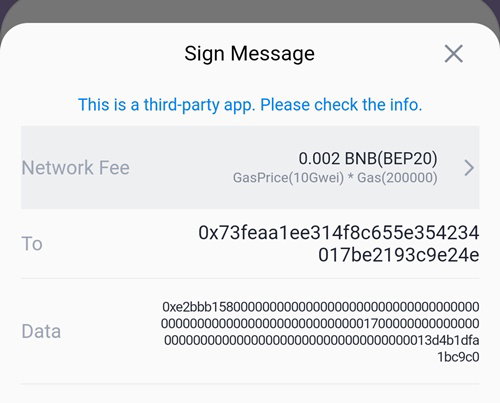Click the Sign Message title
The image size is (500, 403).
click(x=249, y=54)
